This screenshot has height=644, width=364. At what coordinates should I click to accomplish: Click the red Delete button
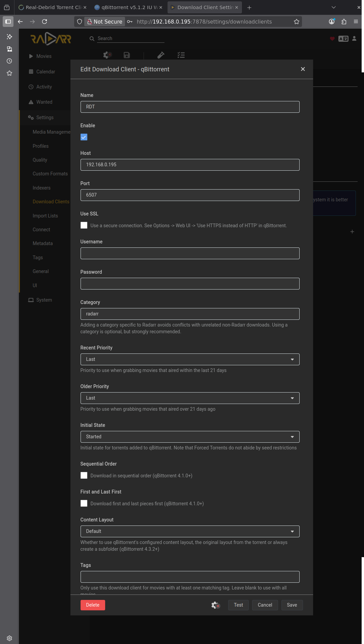click(93, 605)
